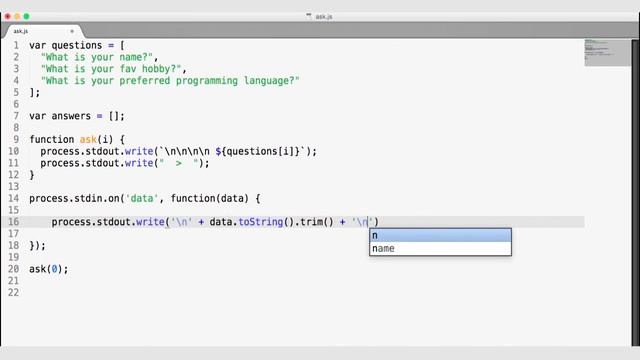Click the minimap code preview

(x=607, y=52)
